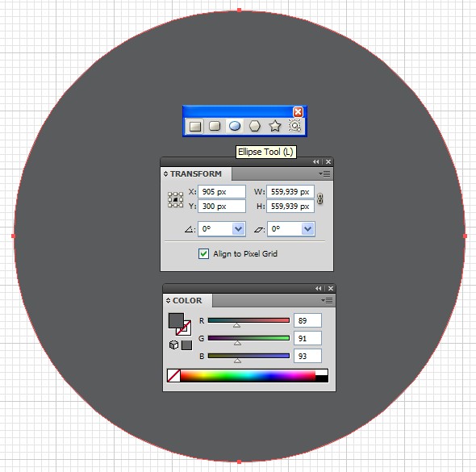Open the Color panel options menu
The image size is (476, 472).
[327, 300]
